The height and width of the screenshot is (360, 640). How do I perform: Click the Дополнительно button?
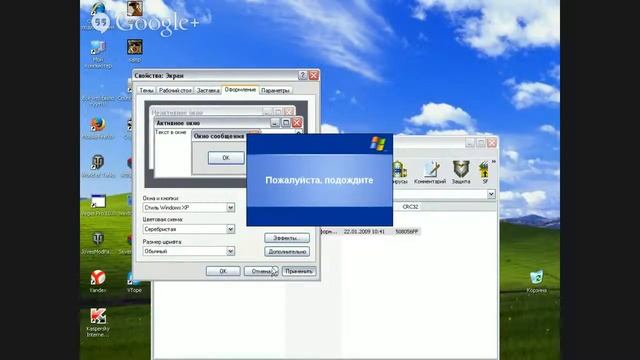click(287, 251)
